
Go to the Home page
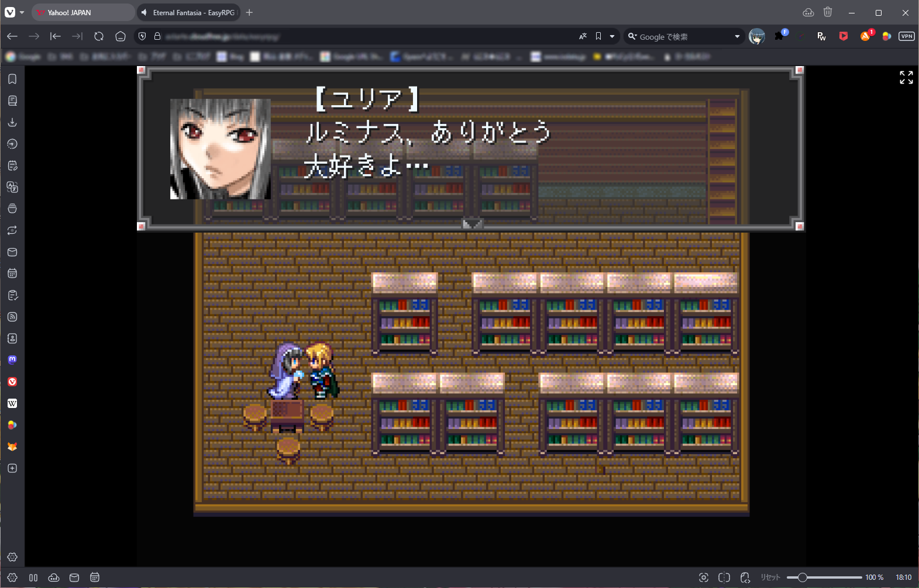click(121, 36)
